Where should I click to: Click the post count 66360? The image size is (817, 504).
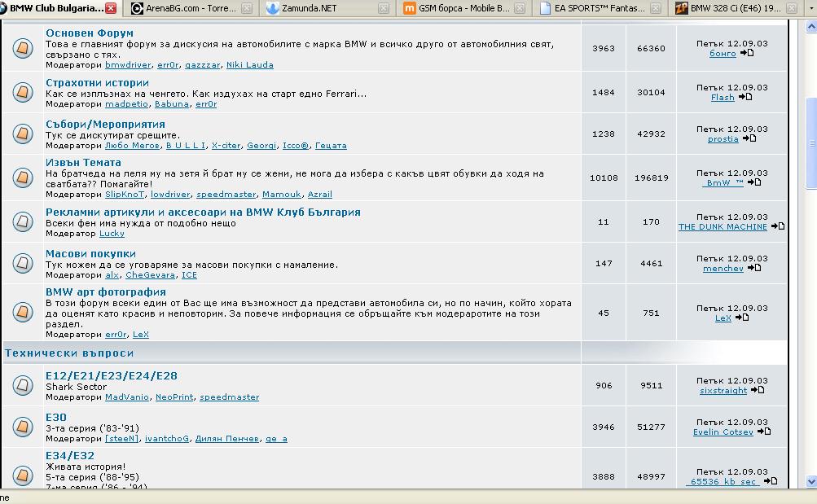[651, 48]
